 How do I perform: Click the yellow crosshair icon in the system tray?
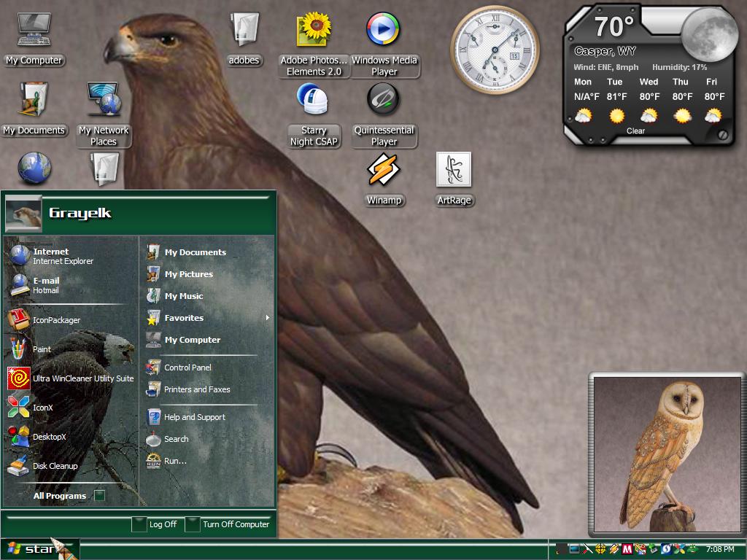click(x=601, y=549)
